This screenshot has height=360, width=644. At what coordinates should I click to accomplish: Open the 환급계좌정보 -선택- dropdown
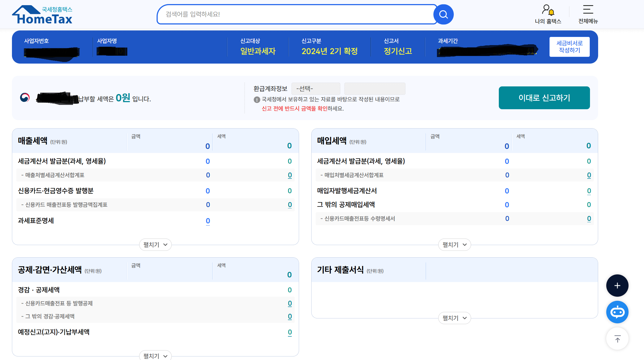[x=316, y=89]
